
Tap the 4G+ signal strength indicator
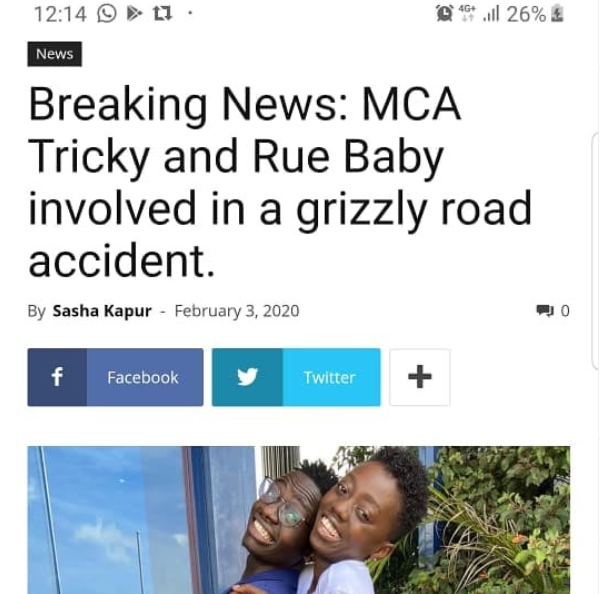coord(478,13)
